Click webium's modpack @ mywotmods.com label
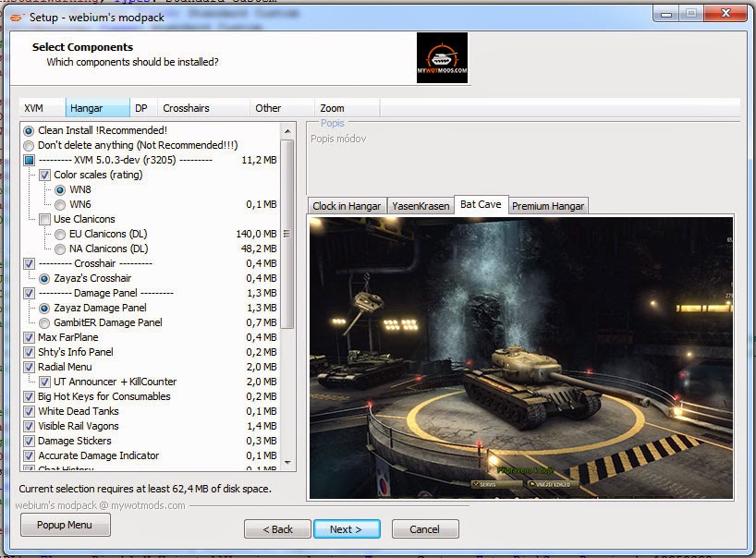756x558 pixels. tap(101, 505)
